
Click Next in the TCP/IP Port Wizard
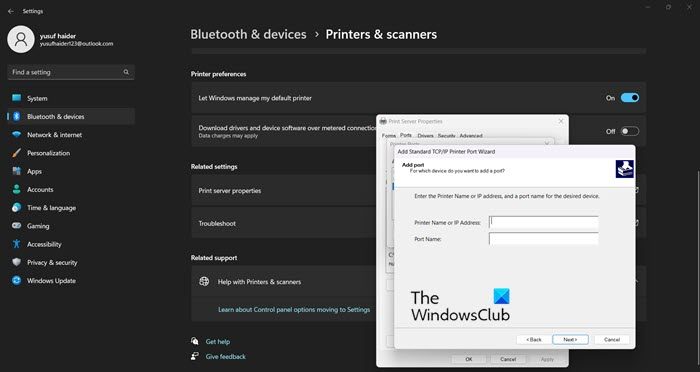point(570,339)
